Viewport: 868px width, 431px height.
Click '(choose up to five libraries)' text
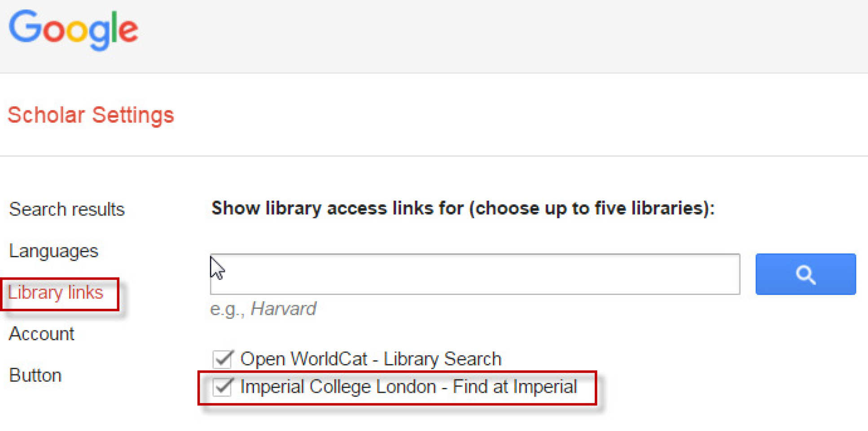point(592,208)
